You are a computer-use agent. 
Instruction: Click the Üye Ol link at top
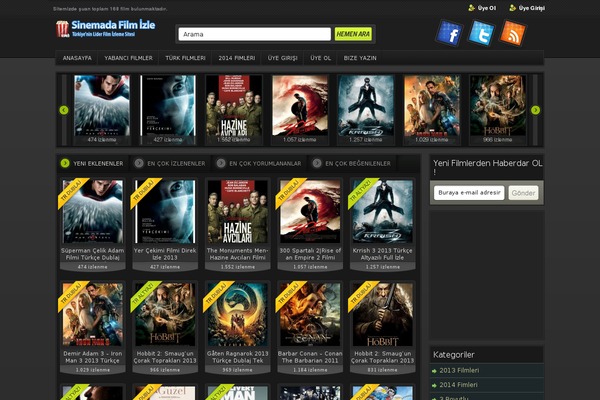[487, 8]
